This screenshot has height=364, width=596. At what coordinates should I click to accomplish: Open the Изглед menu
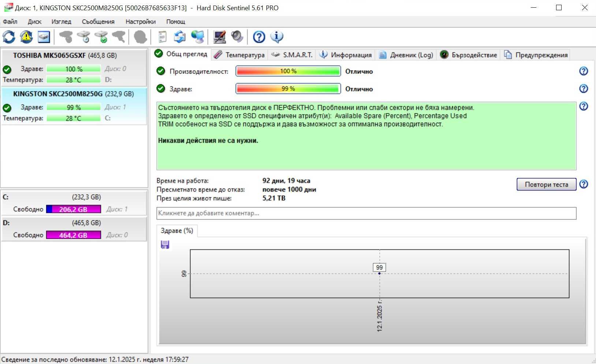coord(62,22)
